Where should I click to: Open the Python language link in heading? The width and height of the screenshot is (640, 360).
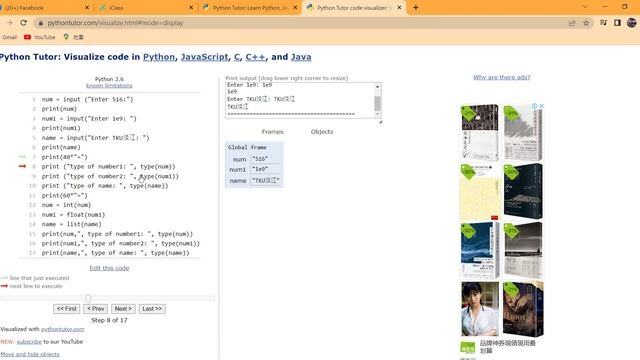point(159,57)
